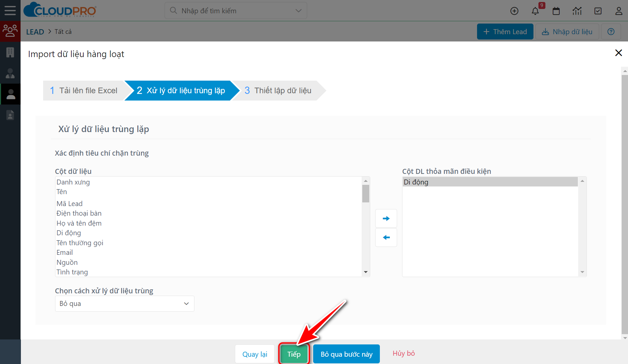Viewport: 628px width, 364px height.
Task: Open notifications bell
Action: click(535, 11)
